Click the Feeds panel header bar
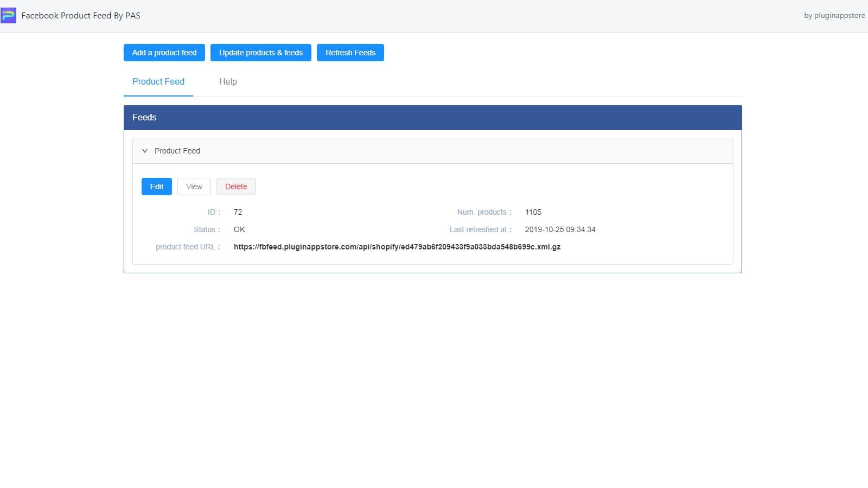Viewport: 868px width, 488px height. pos(432,117)
